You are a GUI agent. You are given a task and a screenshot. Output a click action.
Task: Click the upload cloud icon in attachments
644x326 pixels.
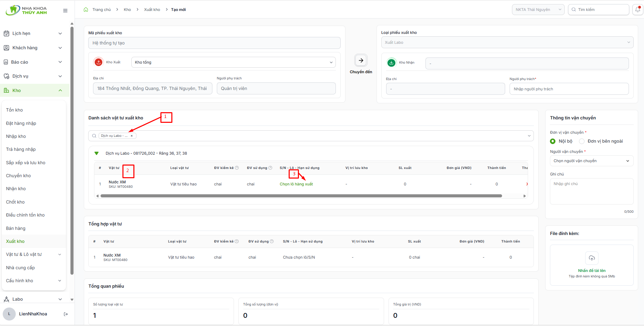coord(592,258)
